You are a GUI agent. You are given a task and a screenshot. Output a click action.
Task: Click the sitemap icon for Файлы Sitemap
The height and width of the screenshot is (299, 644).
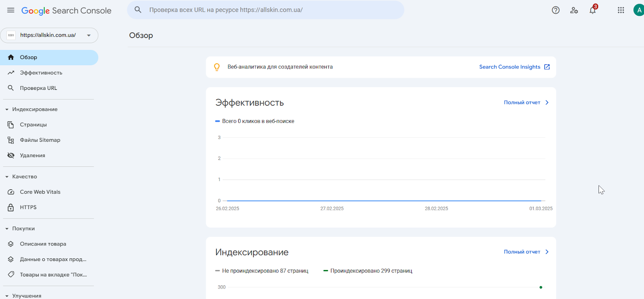pos(11,140)
